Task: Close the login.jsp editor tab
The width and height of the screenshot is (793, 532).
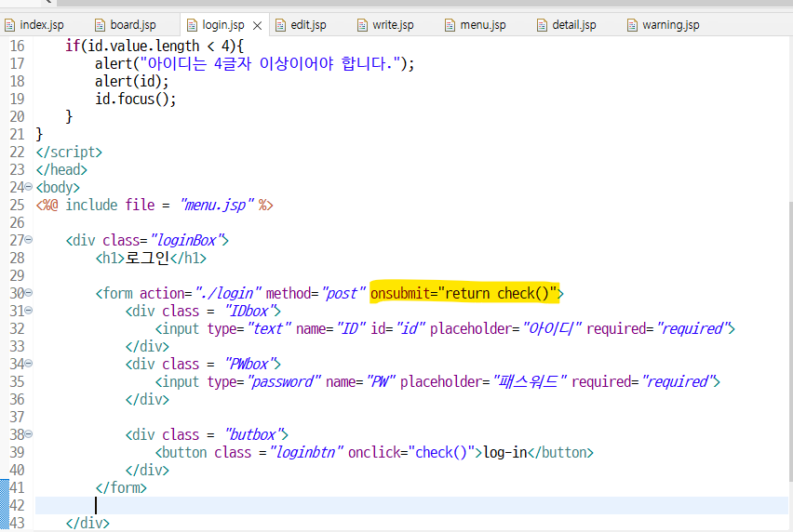Action: click(x=258, y=25)
